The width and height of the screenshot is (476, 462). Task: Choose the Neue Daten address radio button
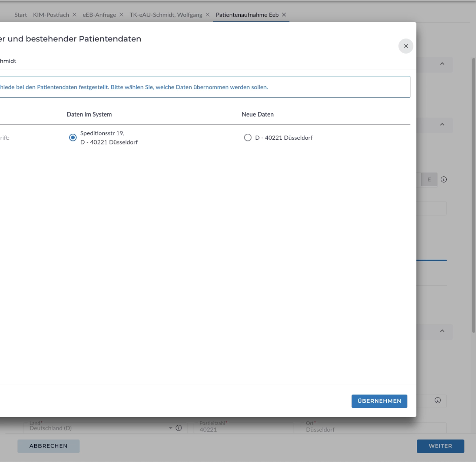(248, 138)
